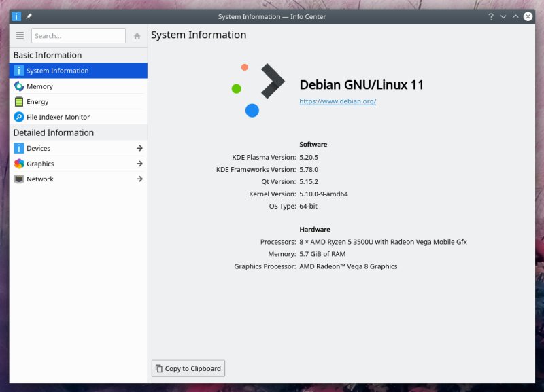
Task: Click the clipboard icon on Copy button
Action: coord(159,368)
